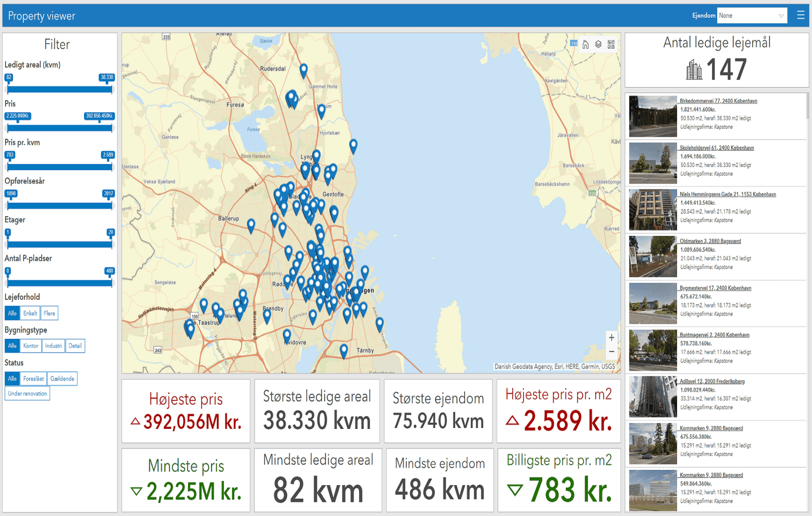Open Birkedommervej 77 property link
The height and width of the screenshot is (516, 812).
[718, 101]
